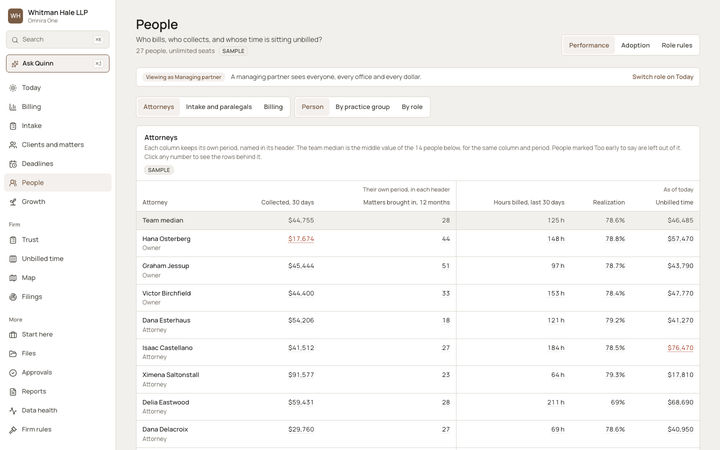Click Switch role on Today link

(663, 77)
